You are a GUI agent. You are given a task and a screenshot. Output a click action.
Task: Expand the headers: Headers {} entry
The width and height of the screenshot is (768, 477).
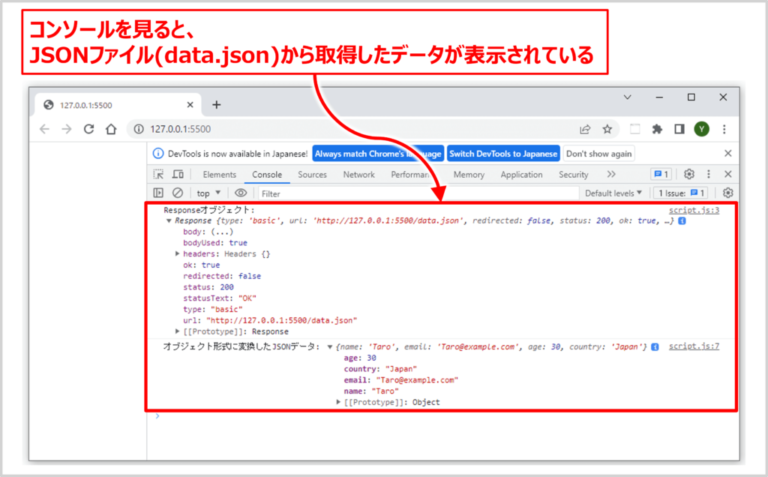178,254
